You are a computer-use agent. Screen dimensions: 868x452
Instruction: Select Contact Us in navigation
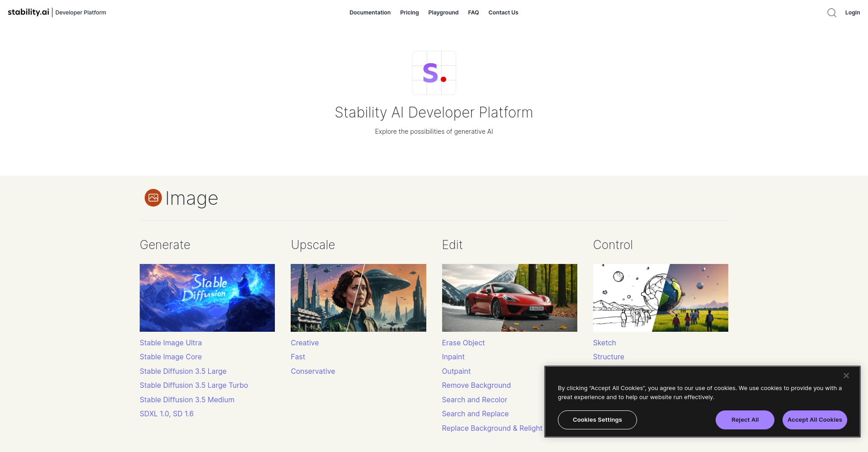coord(503,13)
